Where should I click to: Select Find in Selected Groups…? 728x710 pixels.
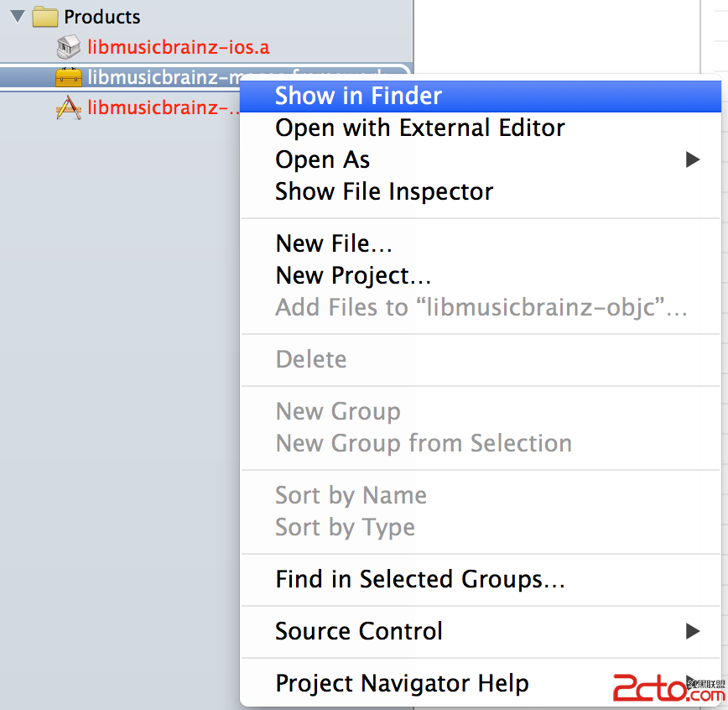click(419, 579)
